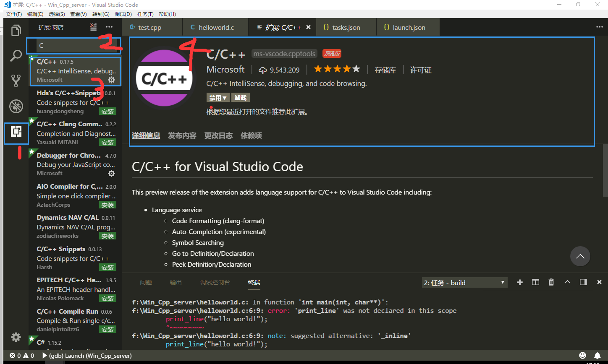Open the Search view icon
The image size is (608, 364).
point(16,56)
